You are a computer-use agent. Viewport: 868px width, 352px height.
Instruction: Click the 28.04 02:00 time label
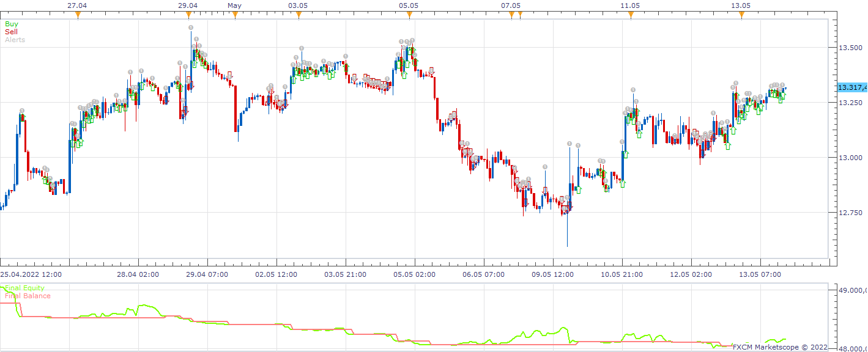(138, 274)
